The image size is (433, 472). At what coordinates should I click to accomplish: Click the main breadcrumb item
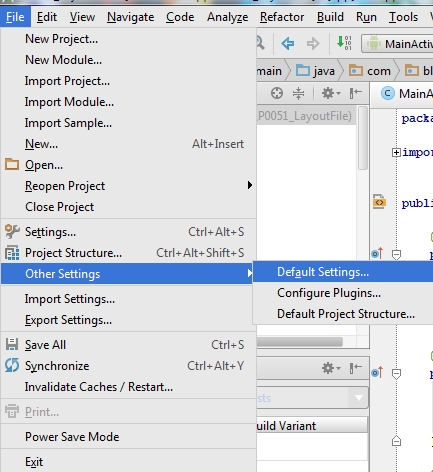pos(269,71)
